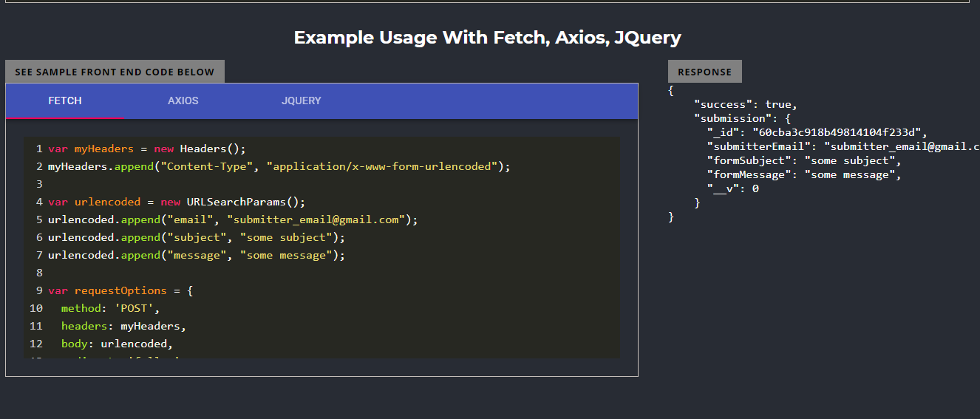
Task: Click the "formSubject": "some subject" response line
Action: click(804, 160)
